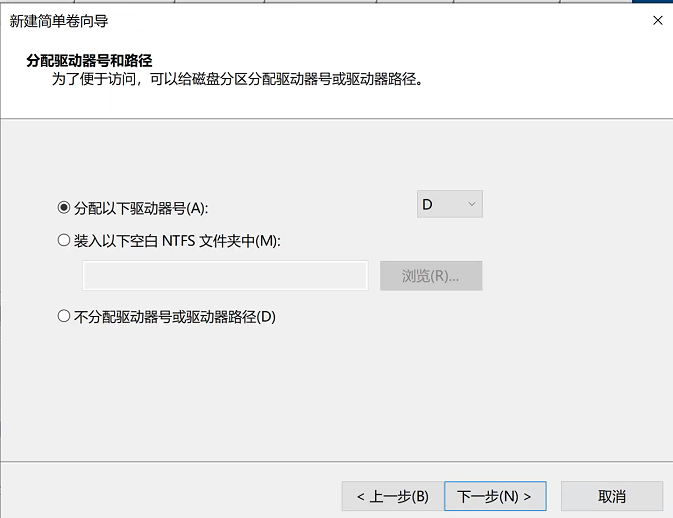The image size is (673, 518).
Task: Cancel the wizard with the 取消 button
Action: pos(611,496)
